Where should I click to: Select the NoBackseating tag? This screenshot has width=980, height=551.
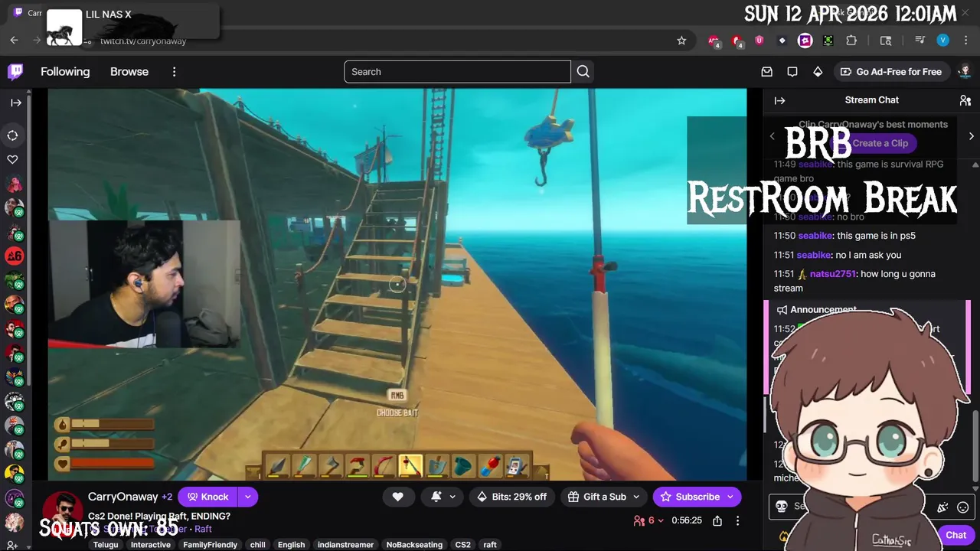(414, 545)
